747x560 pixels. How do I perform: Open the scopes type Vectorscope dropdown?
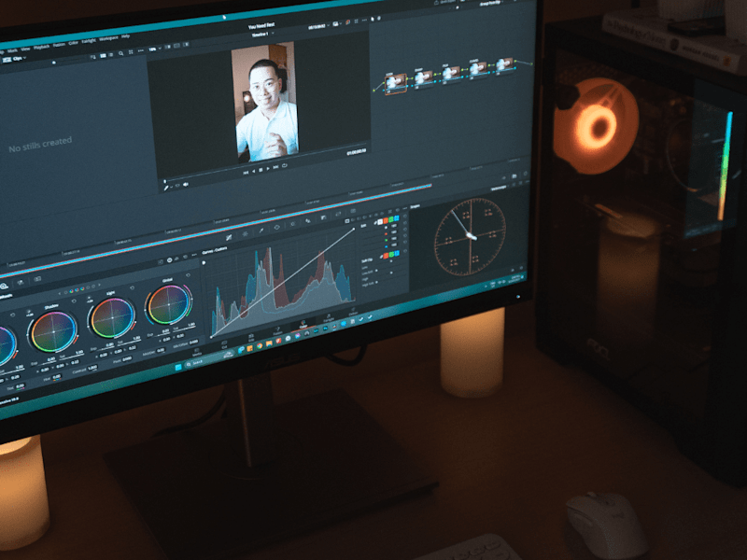(x=499, y=189)
